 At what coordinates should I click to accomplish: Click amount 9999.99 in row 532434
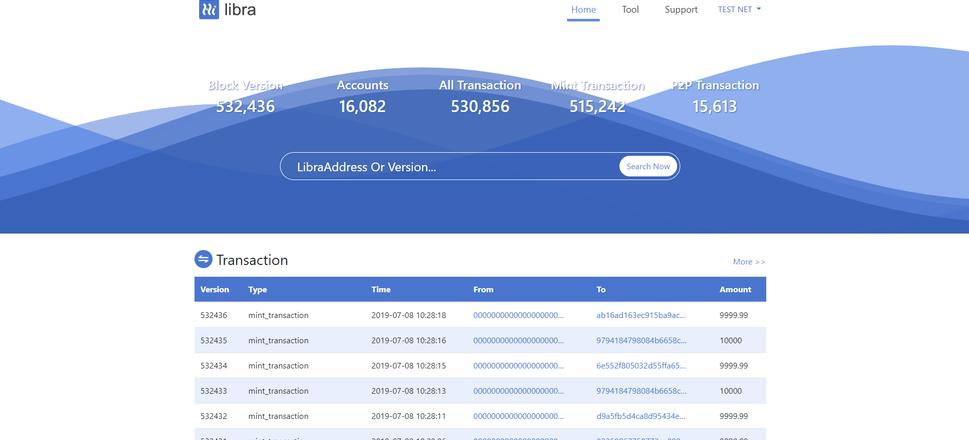tap(734, 366)
